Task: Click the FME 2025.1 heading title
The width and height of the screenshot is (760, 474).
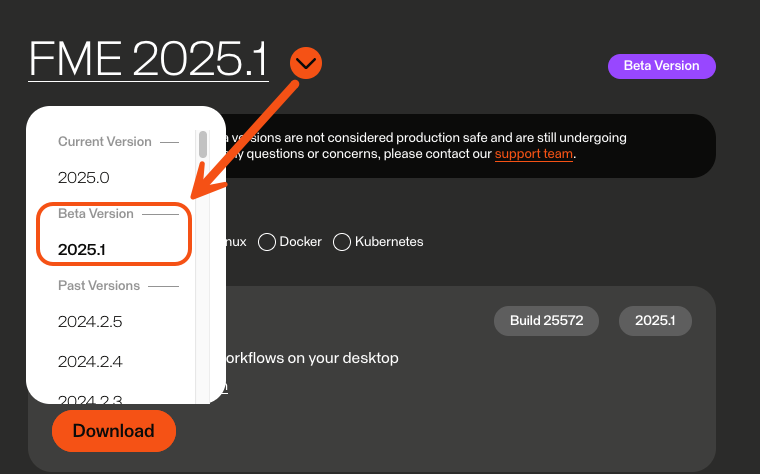Action: pos(148,59)
